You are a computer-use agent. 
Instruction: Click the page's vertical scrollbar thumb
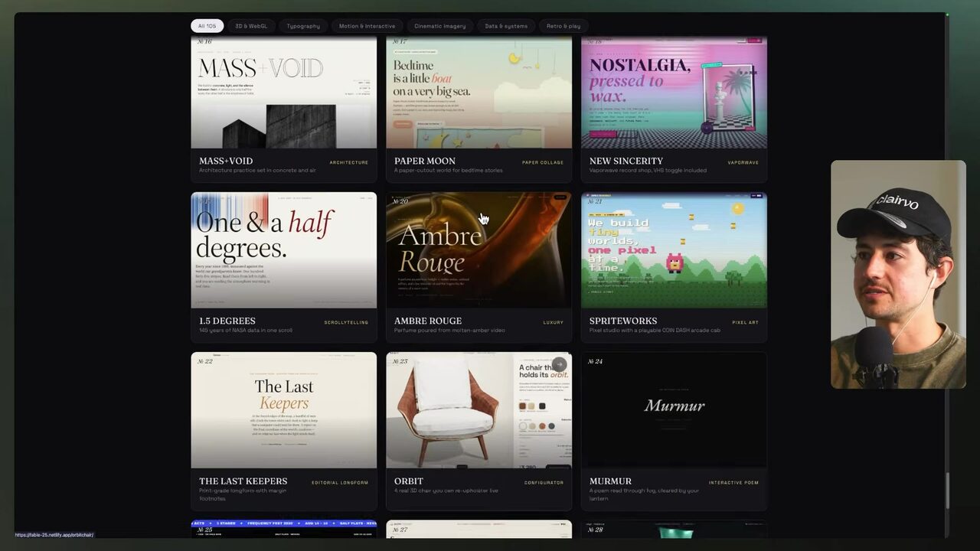point(947,490)
